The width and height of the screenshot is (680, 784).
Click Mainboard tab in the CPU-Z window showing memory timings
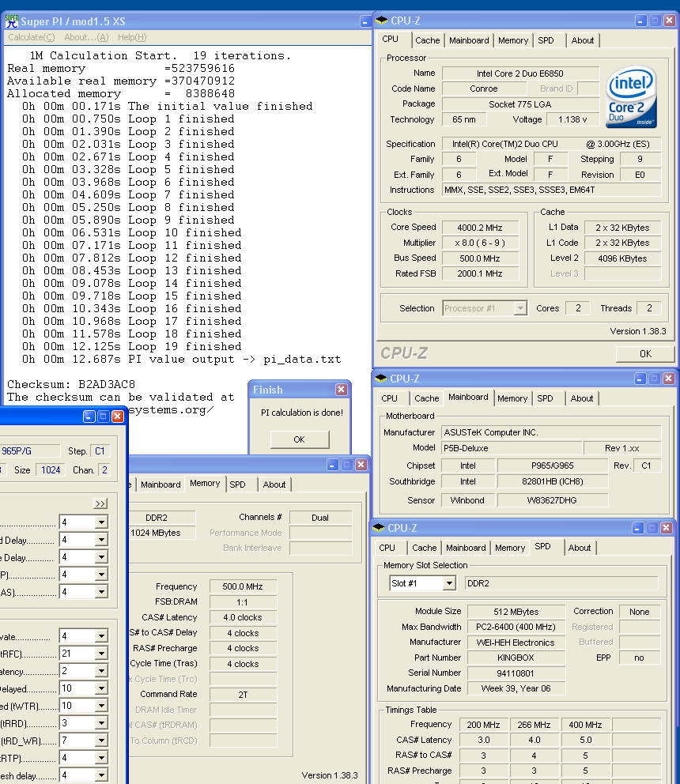(161, 484)
